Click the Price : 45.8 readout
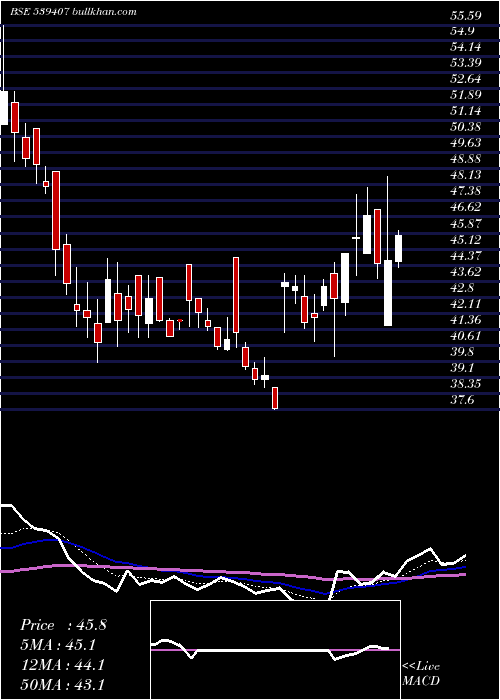This screenshot has width=500, height=700. (63, 625)
